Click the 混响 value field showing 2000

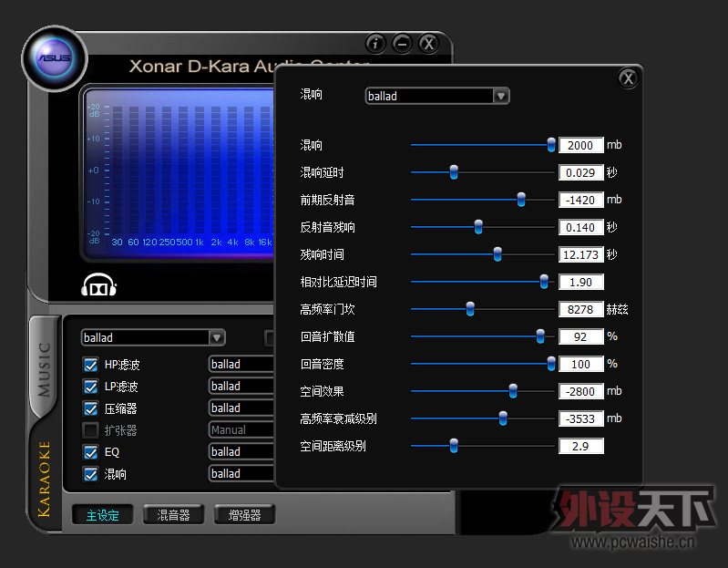pos(580,145)
